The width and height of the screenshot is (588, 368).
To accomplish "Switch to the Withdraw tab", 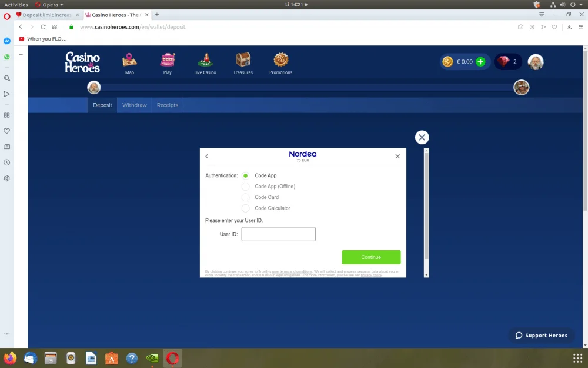I will 134,105.
